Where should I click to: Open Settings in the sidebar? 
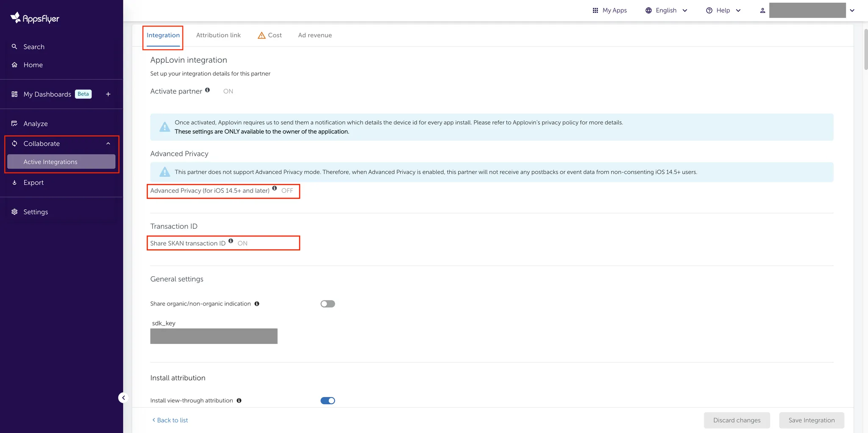pyautogui.click(x=36, y=212)
